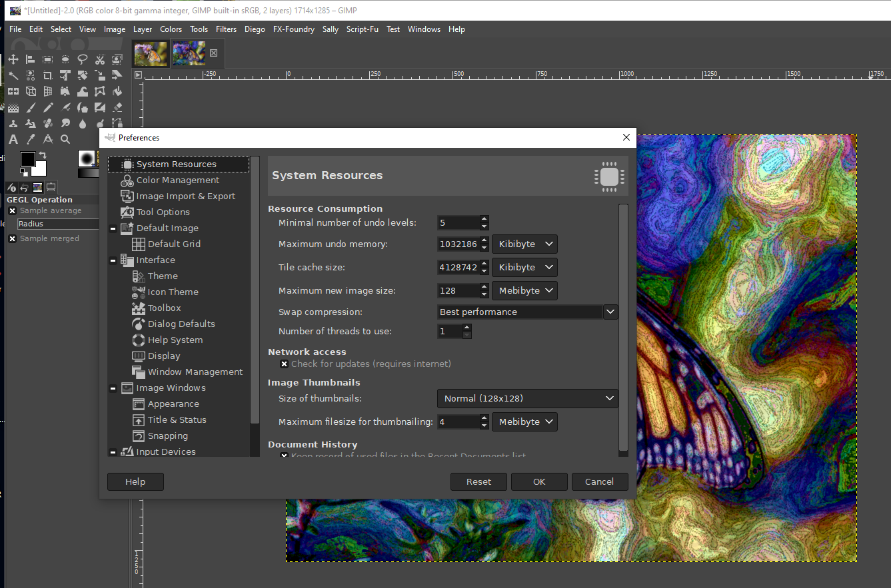Select the Window Management preferences page

click(195, 372)
